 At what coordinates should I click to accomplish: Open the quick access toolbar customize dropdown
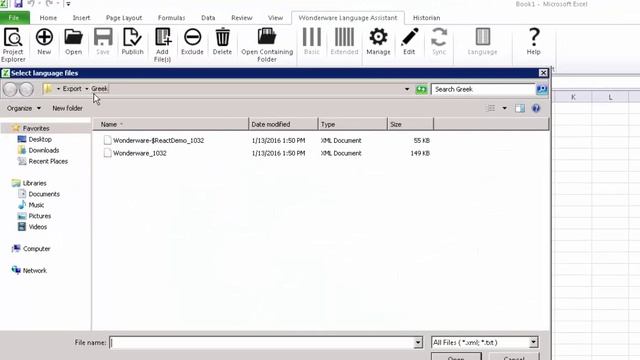(x=68, y=4)
